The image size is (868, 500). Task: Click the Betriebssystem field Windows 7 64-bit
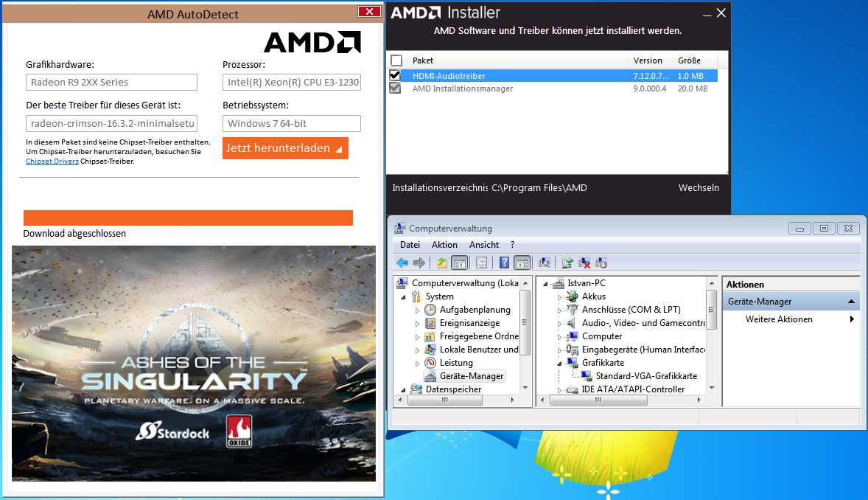292,124
